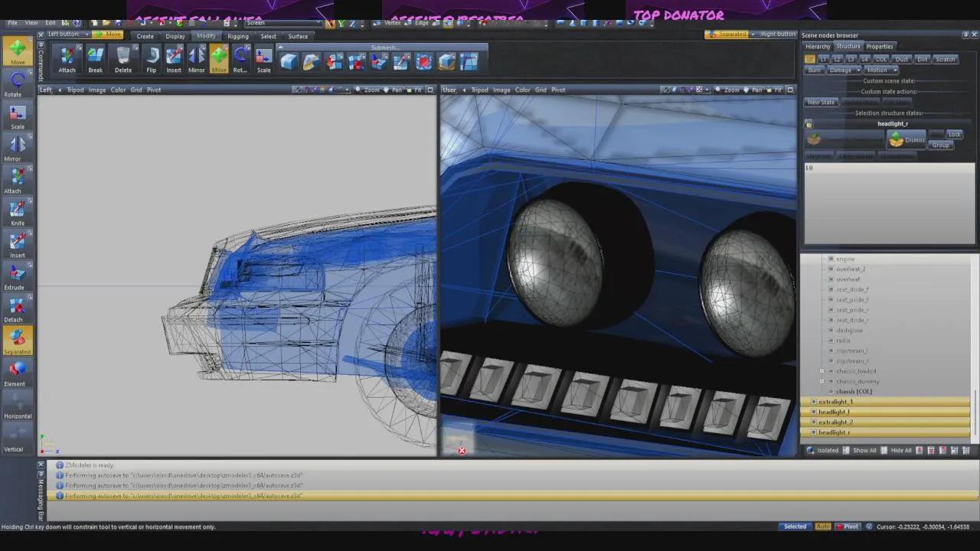Switch to the Rigging ribbon tab
The image size is (980, 551).
coord(237,36)
